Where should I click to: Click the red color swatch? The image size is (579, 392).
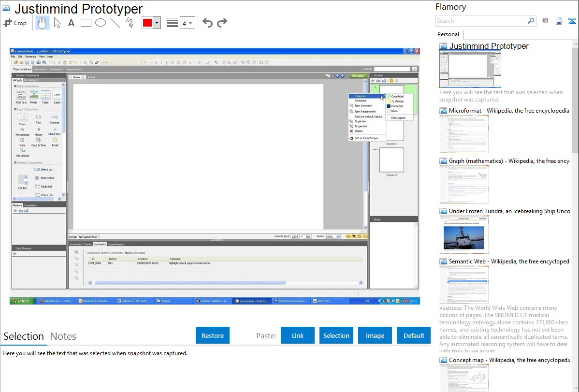147,23
